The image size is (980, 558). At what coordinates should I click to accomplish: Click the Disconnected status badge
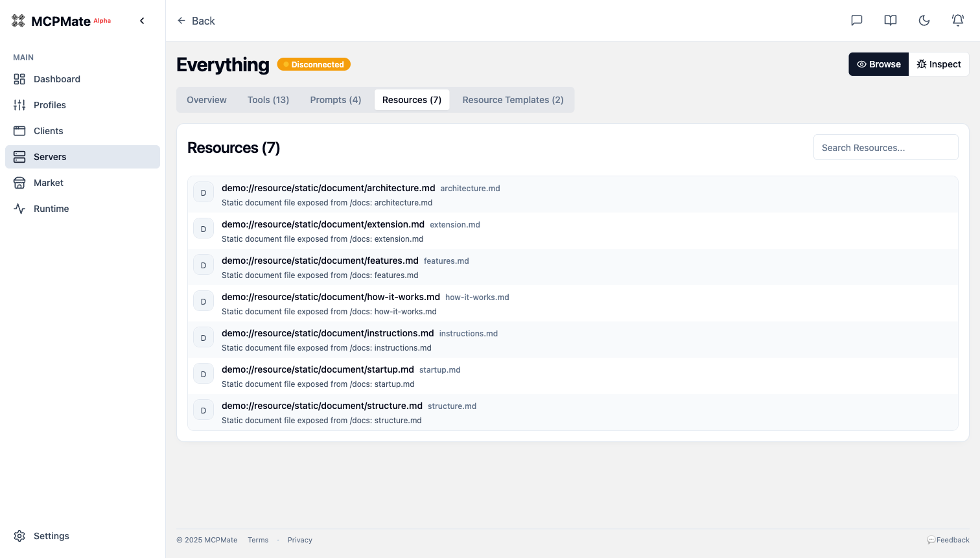tap(314, 64)
